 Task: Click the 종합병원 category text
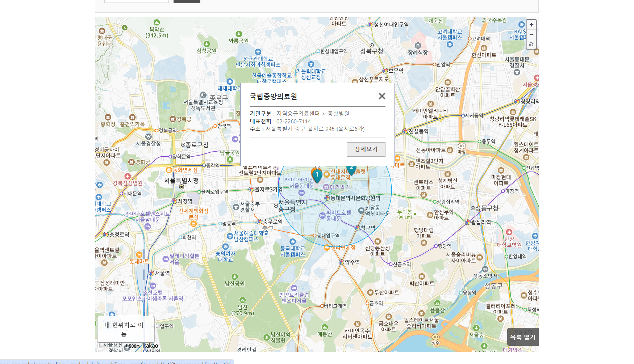(x=338, y=114)
